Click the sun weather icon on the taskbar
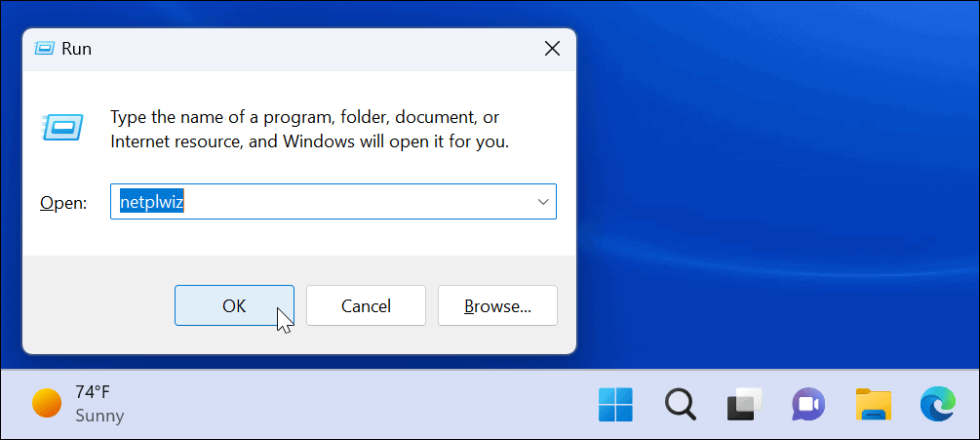Viewport: 980px width, 440px height. (x=47, y=403)
